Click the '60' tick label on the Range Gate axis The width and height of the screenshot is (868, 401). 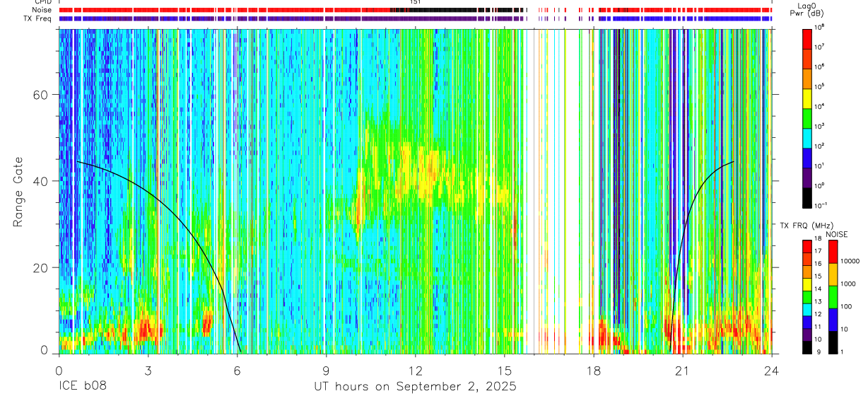(42, 95)
